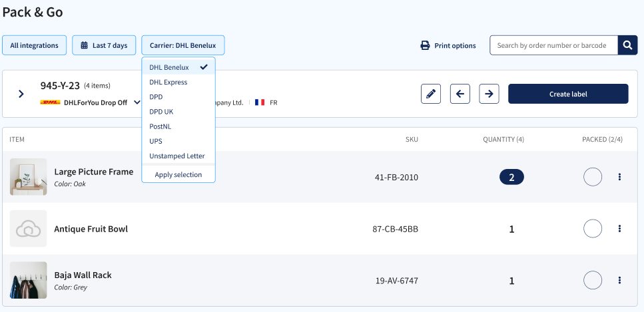Choose DPD UK carrier option

pos(178,112)
